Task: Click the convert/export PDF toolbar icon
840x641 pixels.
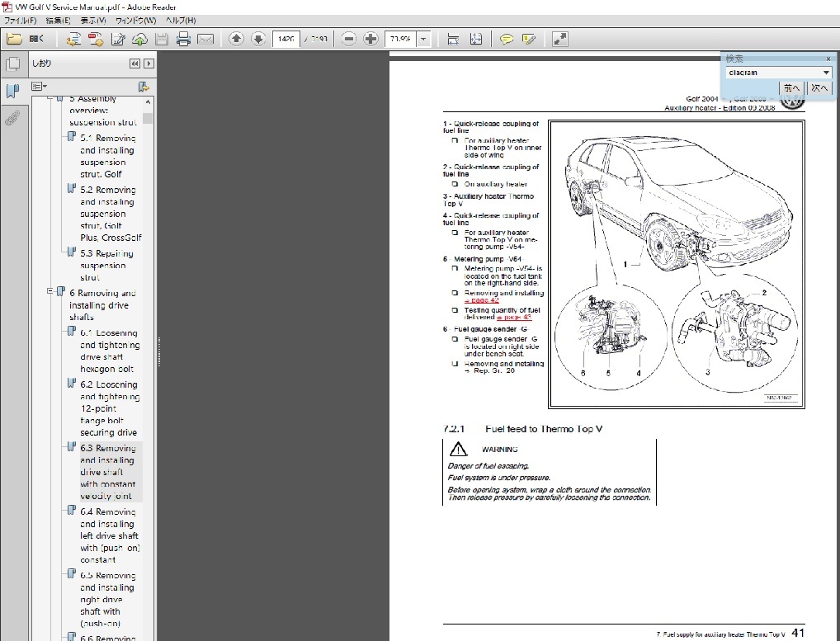Action: 73,39
